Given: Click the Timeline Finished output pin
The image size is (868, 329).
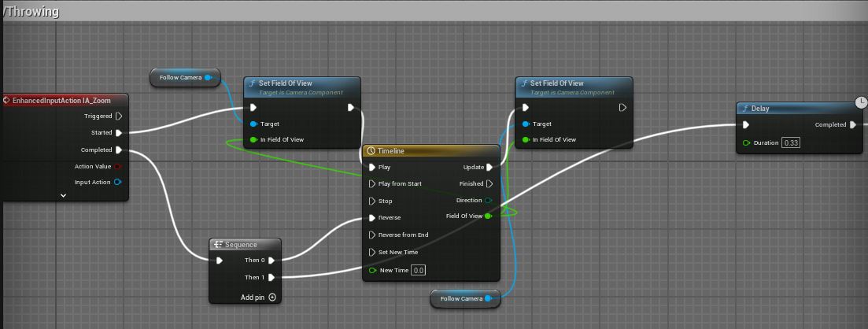Looking at the screenshot, I should pos(489,183).
